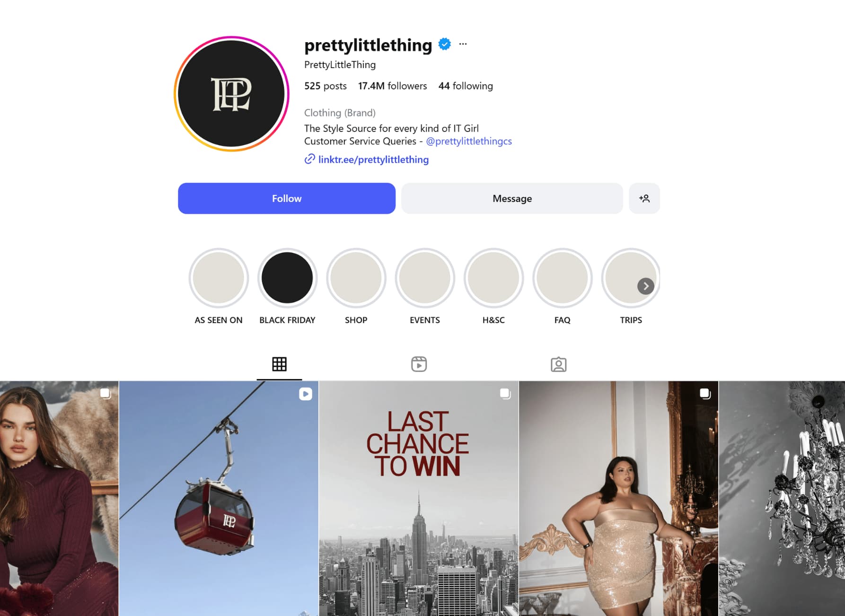
Task: Click the add-person suggestions icon button
Action: [644, 198]
